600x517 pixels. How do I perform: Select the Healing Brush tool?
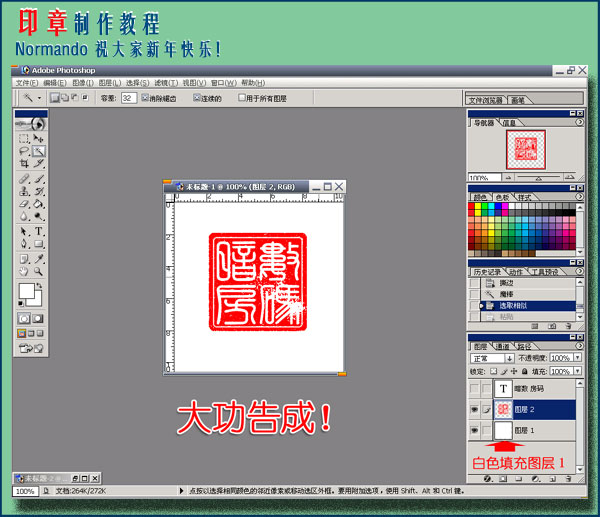[24, 179]
